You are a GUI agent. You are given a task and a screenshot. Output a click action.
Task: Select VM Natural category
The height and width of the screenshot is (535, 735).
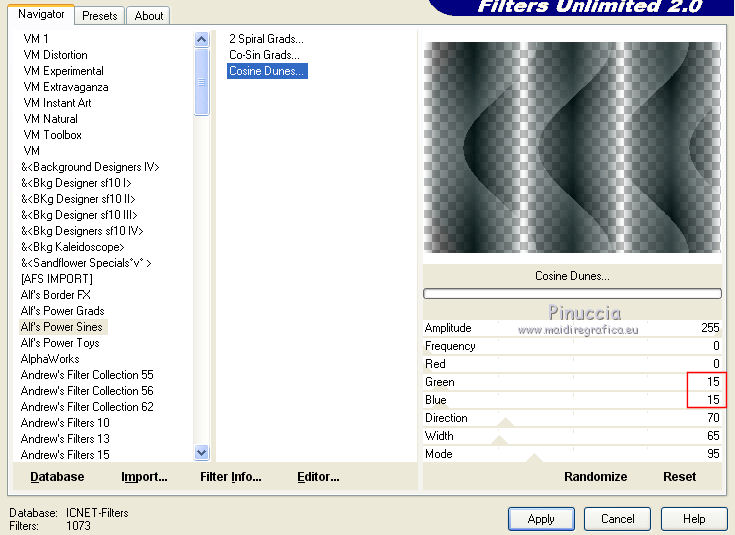pos(51,119)
